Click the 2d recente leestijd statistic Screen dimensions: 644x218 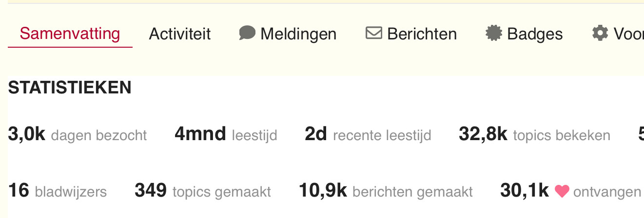pos(368,134)
